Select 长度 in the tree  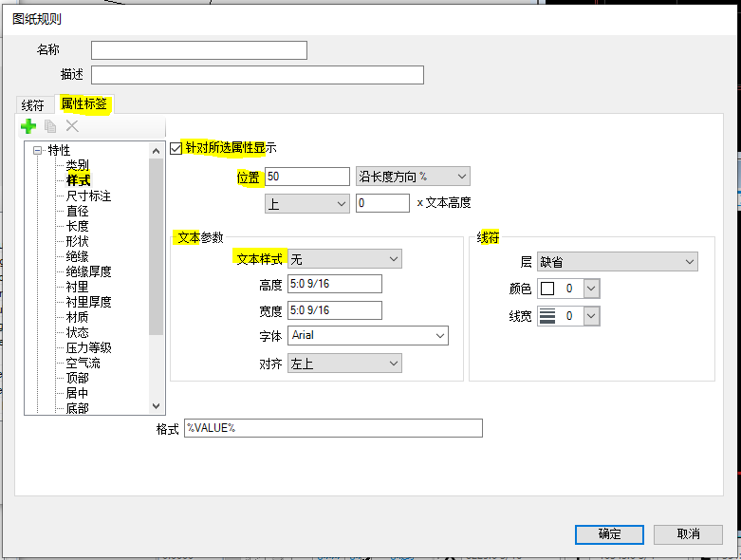(x=77, y=226)
